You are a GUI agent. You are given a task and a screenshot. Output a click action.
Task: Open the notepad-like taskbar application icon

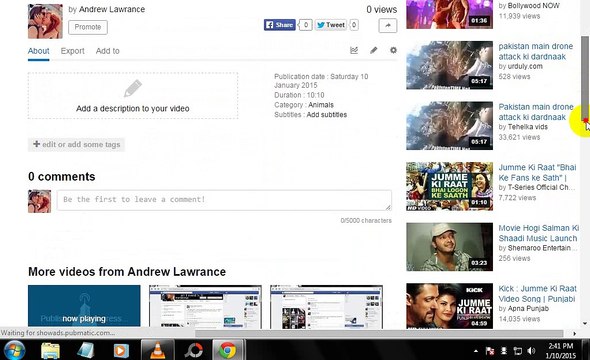(85, 350)
